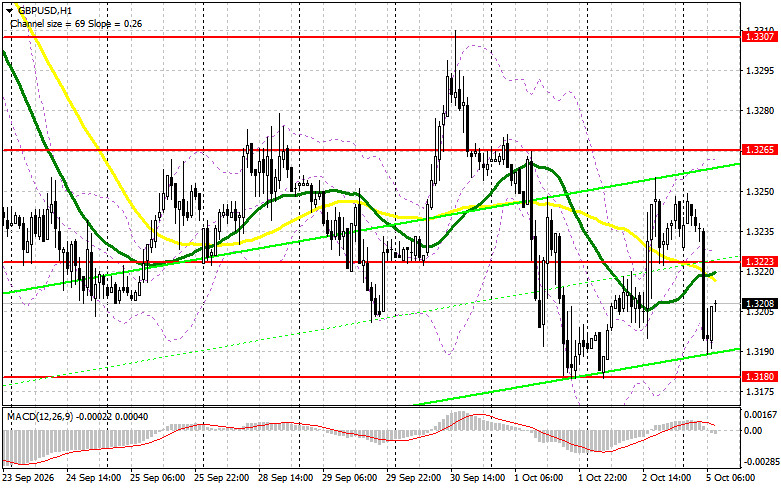781x489 pixels.
Task: Click the 24 Sep 14:00 time label
Action: point(94,478)
